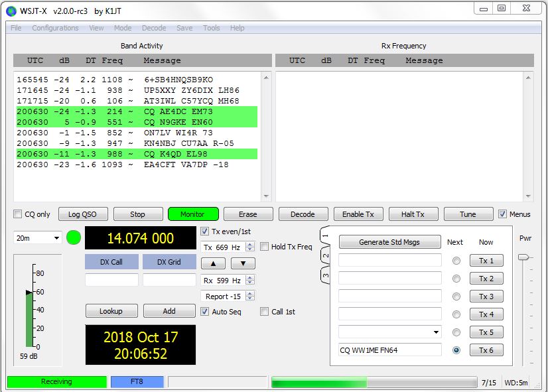Uncheck the Tx even/1st option
This screenshot has height=392, width=548.
coord(206,231)
